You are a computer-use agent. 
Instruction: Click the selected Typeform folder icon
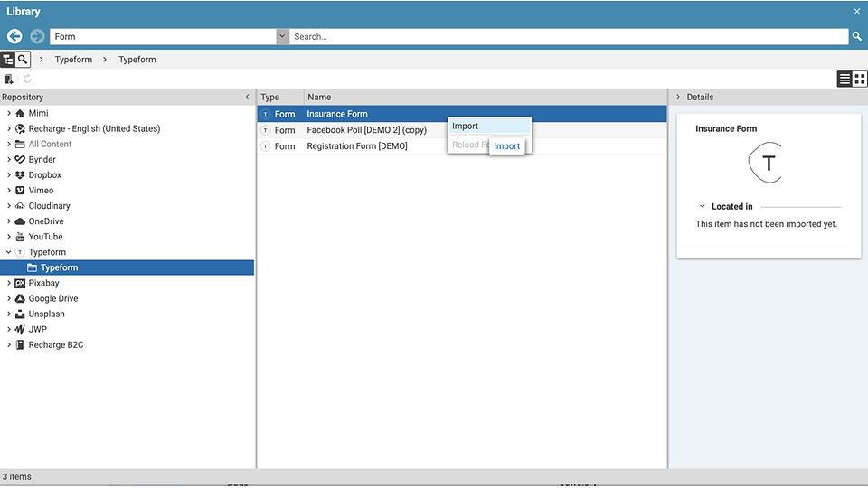[33, 267]
